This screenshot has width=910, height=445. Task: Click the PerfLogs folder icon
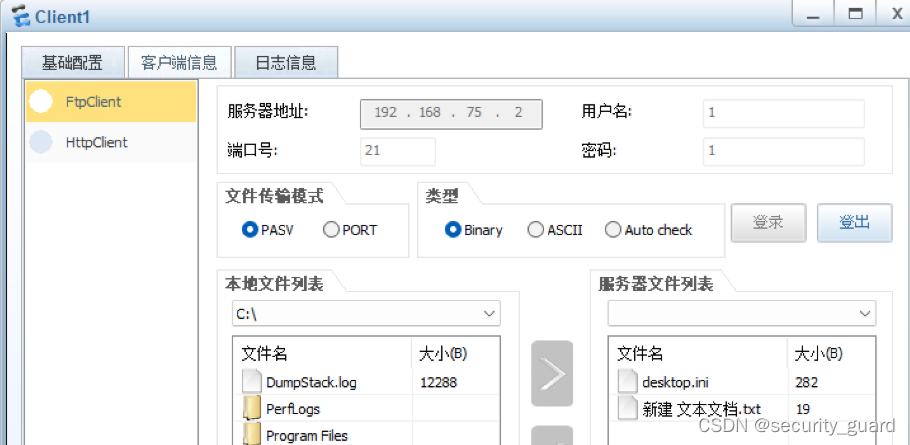[x=252, y=408]
